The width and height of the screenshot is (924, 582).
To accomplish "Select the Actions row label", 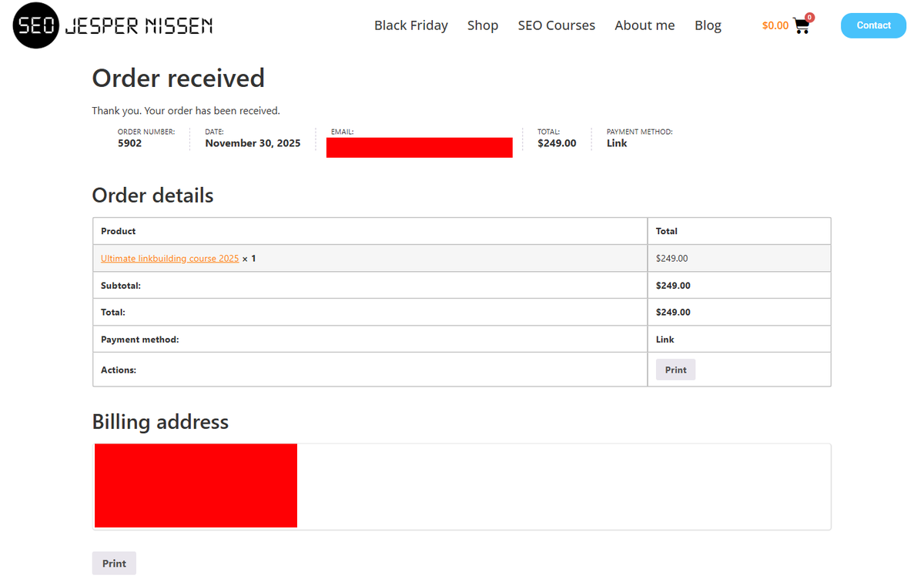I will coord(119,370).
